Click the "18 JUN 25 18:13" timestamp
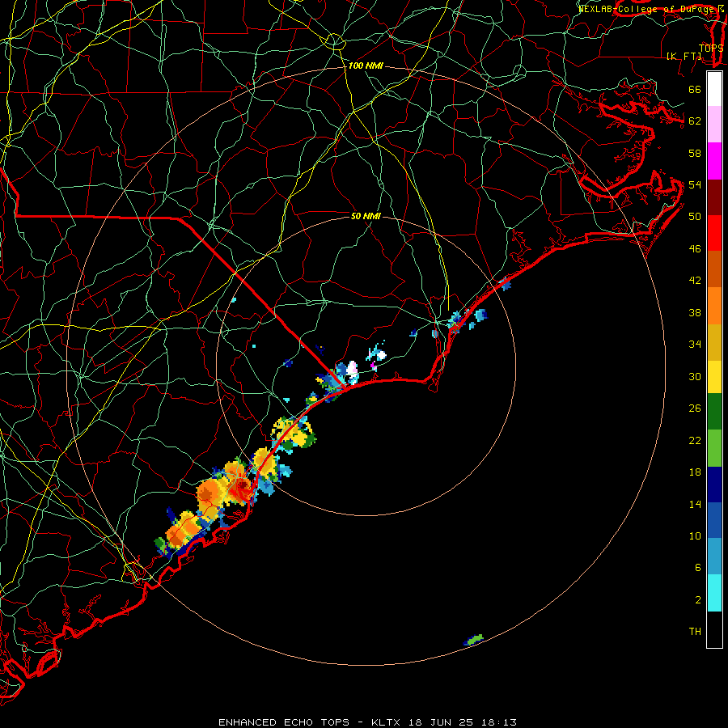The image size is (728, 728). [463, 722]
